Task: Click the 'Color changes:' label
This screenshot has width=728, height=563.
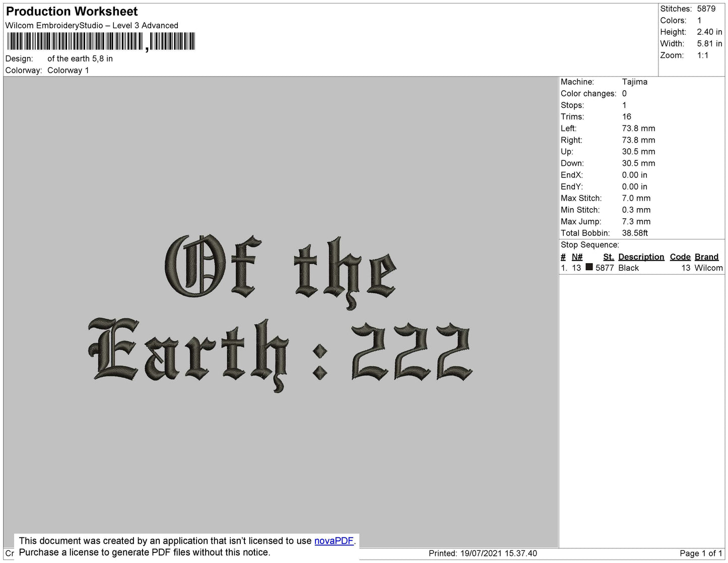Action: 588,93
